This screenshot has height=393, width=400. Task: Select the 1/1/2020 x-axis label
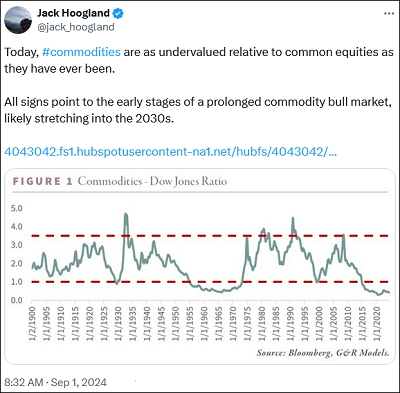pyautogui.click(x=376, y=324)
